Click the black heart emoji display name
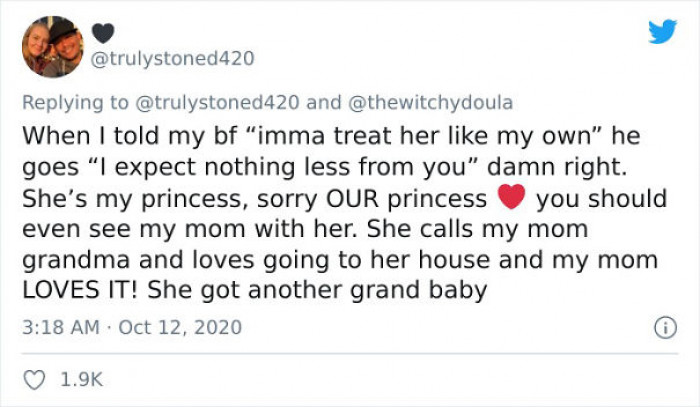This screenshot has height=407, width=700. pyautogui.click(x=103, y=32)
